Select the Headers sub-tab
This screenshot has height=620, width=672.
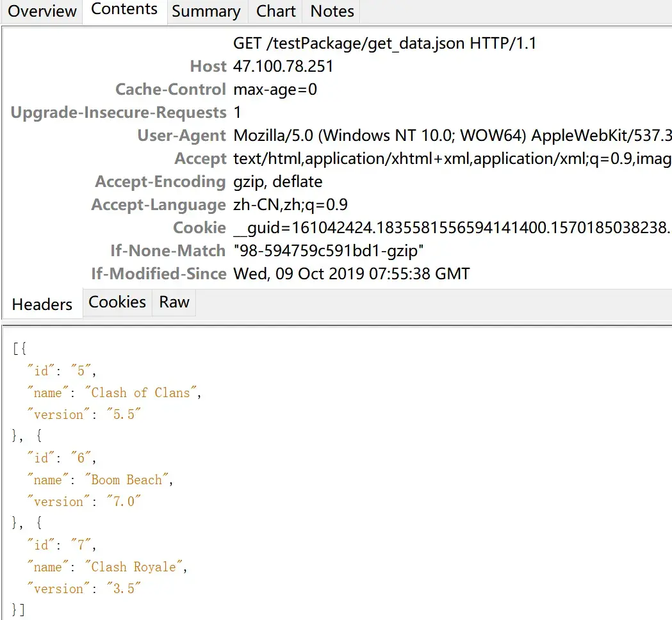[42, 304]
